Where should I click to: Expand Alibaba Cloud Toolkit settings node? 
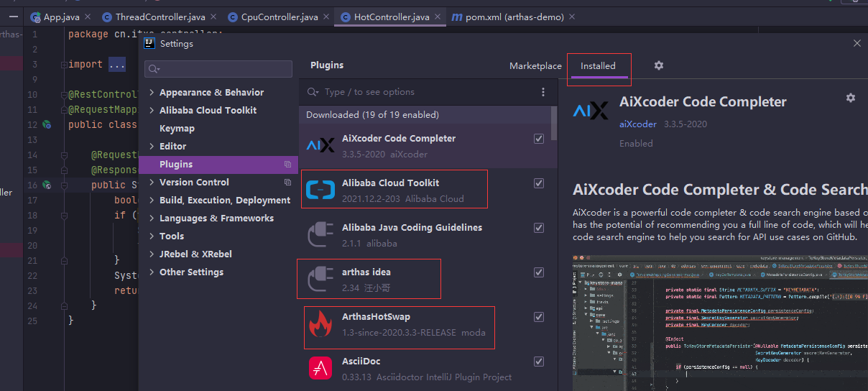tap(152, 111)
